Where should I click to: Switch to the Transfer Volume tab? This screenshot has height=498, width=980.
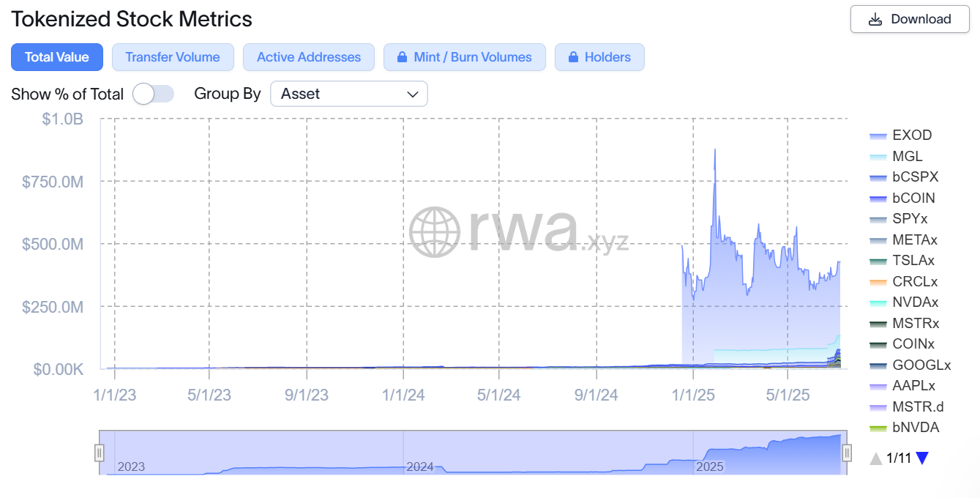pos(172,57)
